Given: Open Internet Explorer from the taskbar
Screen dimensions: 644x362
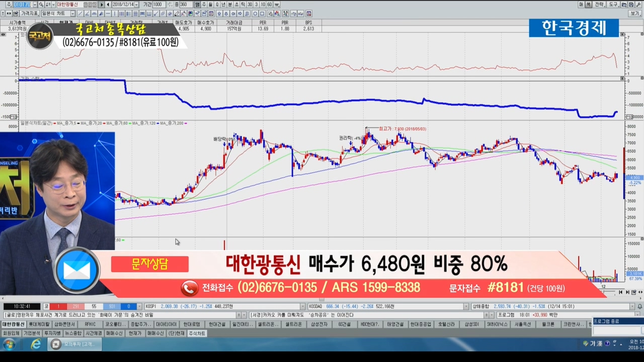Looking at the screenshot, I should coord(36,344).
